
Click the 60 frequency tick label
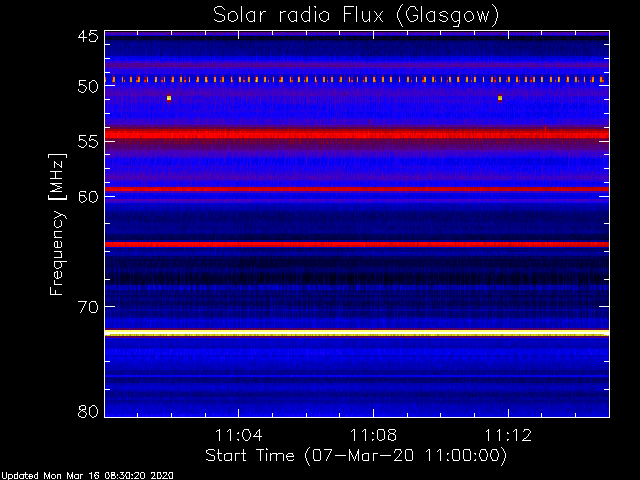point(88,197)
